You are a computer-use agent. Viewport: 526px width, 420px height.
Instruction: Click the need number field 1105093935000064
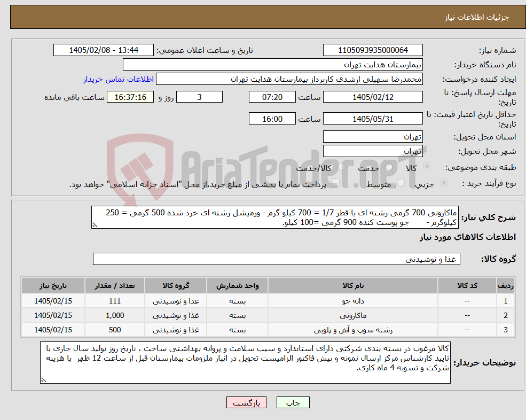click(373, 50)
